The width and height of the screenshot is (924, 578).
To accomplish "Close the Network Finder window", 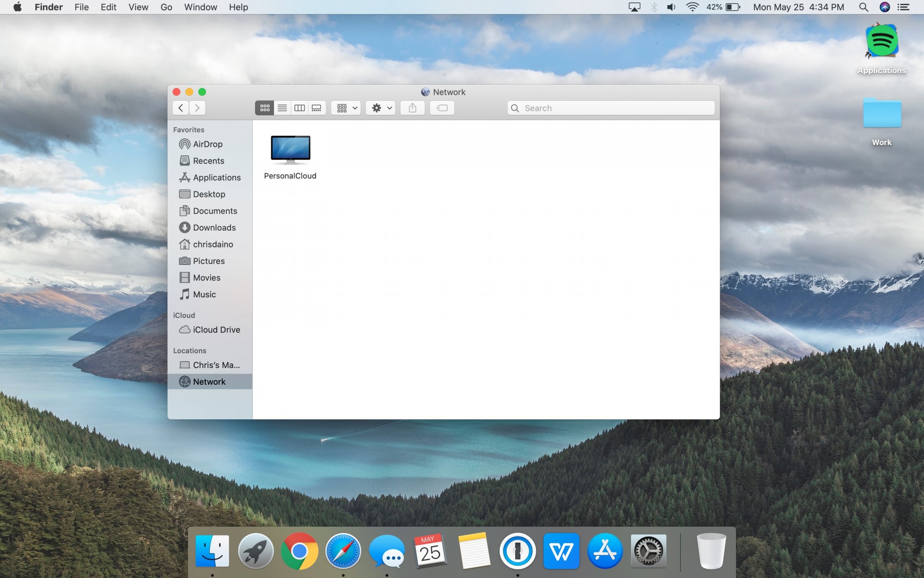I will tap(176, 92).
